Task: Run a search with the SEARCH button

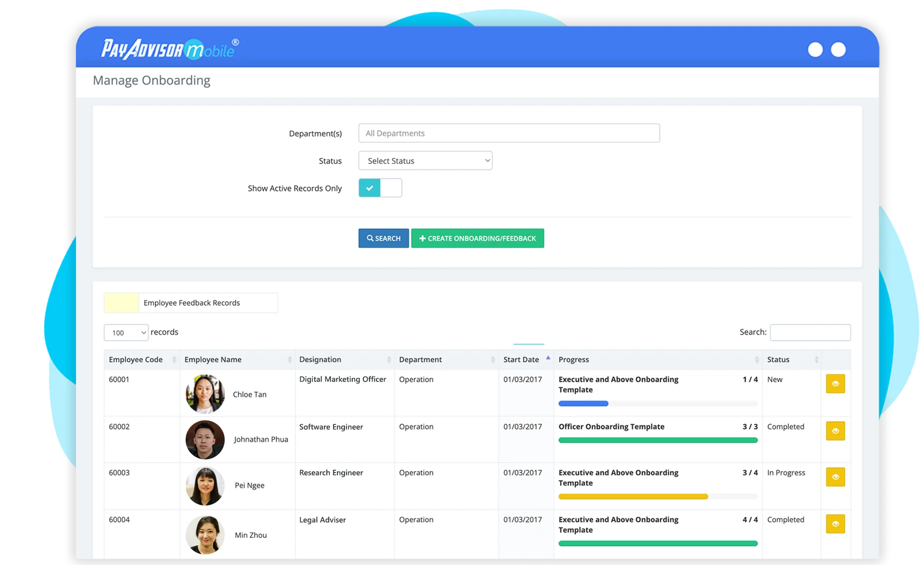Action: [x=384, y=238]
